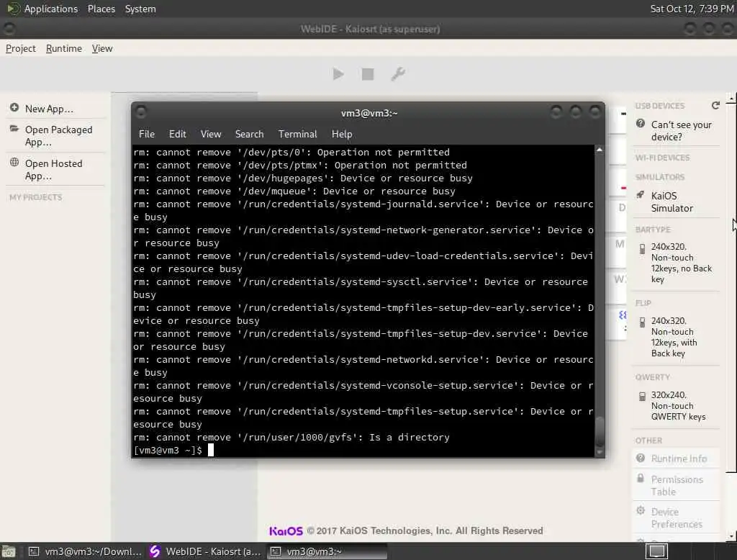Open the Places menu in top panel

click(x=101, y=9)
